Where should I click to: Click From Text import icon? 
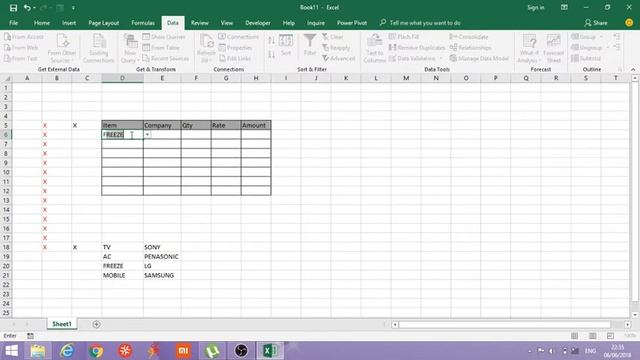point(21,58)
